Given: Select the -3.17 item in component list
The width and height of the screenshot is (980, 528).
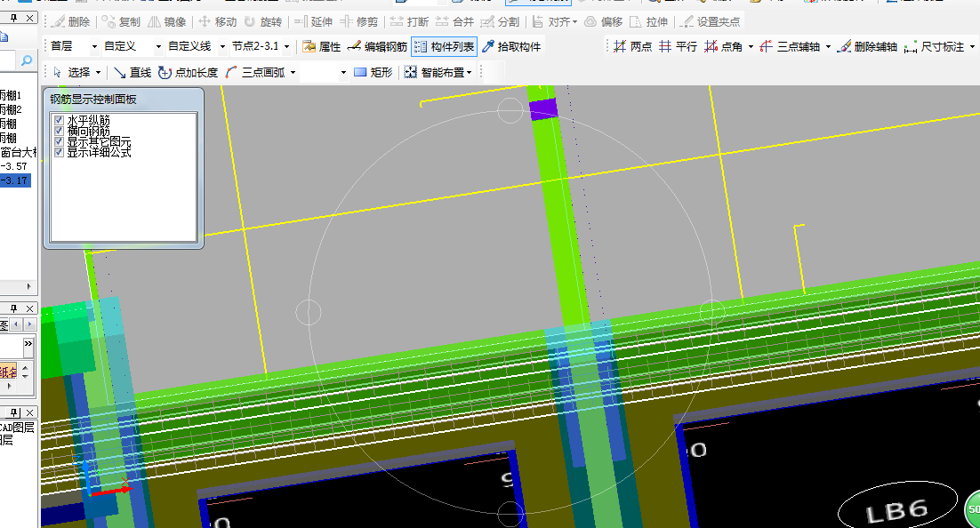Looking at the screenshot, I should [14, 180].
